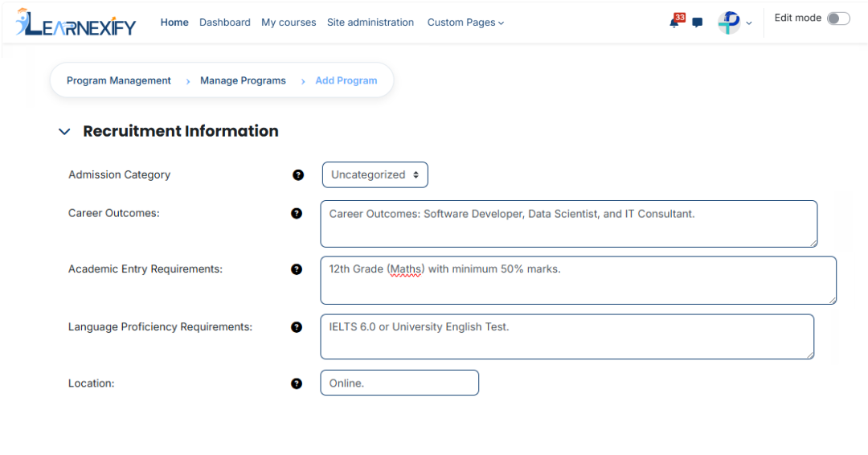Show help for Academic Entry Requirements
The height and width of the screenshot is (455, 868).
point(297,269)
